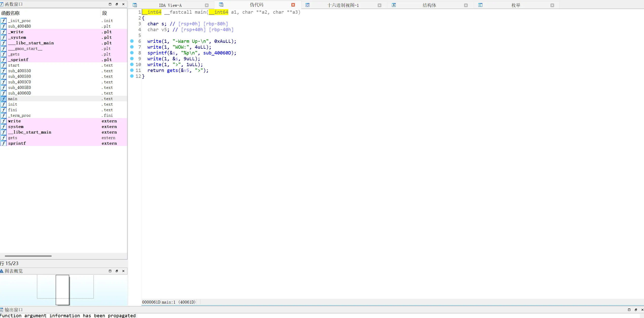Close the 伪代码 tab
The width and height of the screenshot is (644, 318).
tap(293, 5)
